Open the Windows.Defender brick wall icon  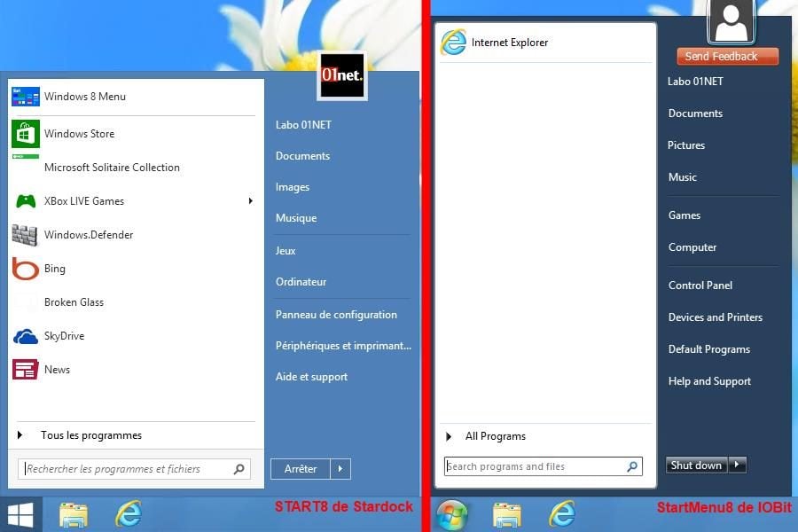click(x=25, y=235)
